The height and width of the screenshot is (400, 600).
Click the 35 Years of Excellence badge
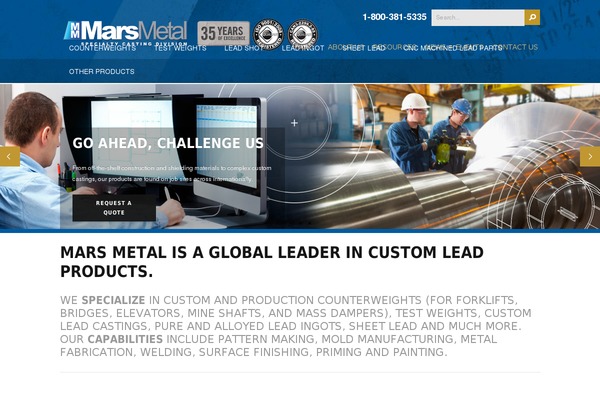point(223,33)
